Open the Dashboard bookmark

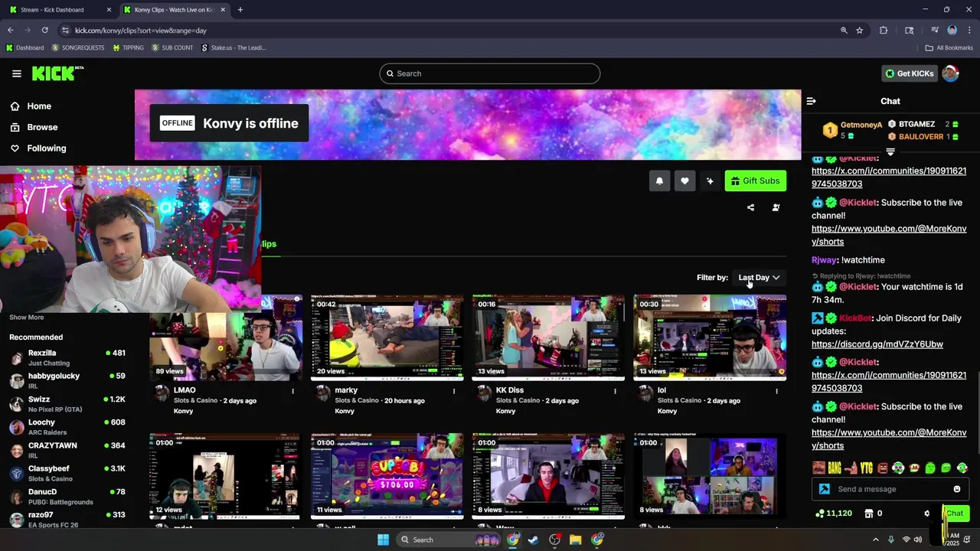point(24,47)
